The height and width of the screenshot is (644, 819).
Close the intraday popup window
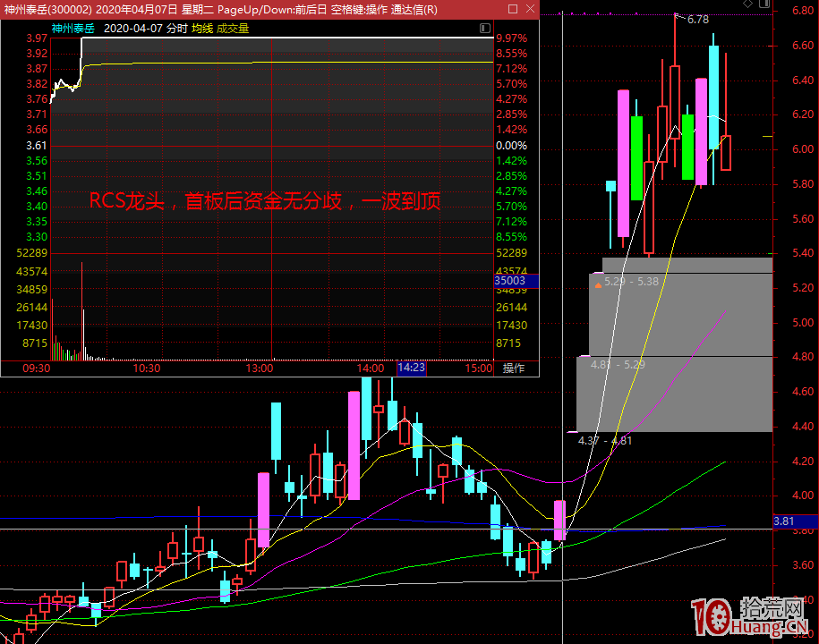[530, 9]
